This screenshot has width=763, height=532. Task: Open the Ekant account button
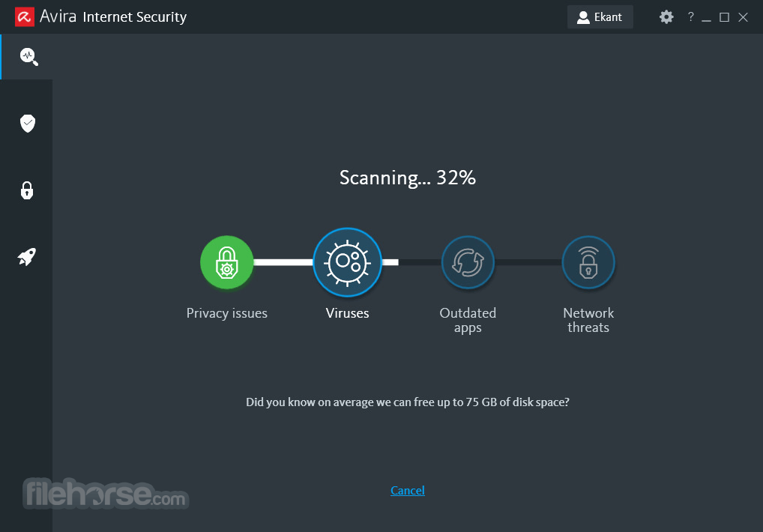[x=600, y=17]
